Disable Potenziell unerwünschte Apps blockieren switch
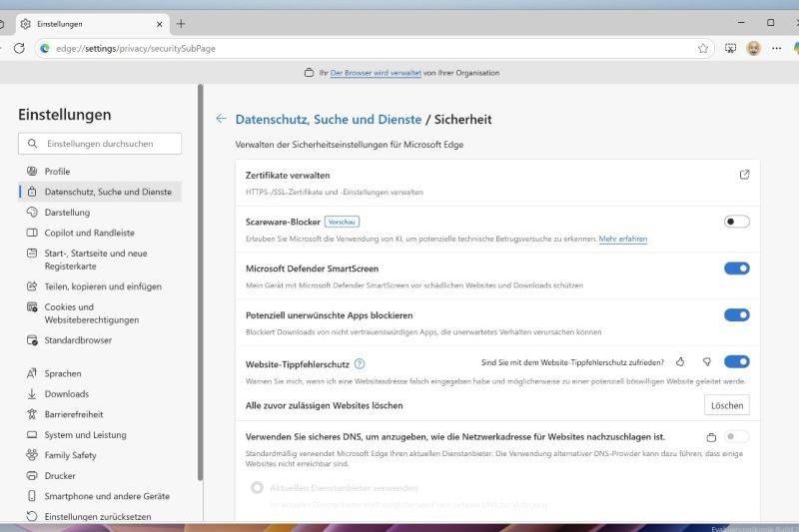 tap(736, 315)
